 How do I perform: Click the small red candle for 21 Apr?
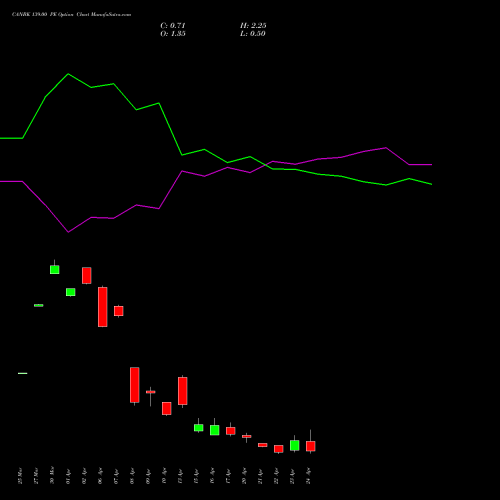coord(263,445)
